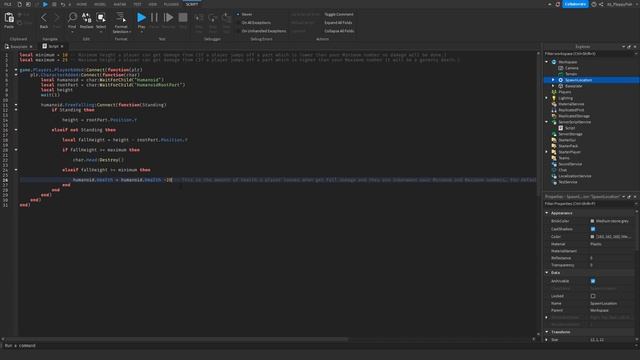Click Expand All Folds
This screenshot has width=640, height=360.
[338, 22]
